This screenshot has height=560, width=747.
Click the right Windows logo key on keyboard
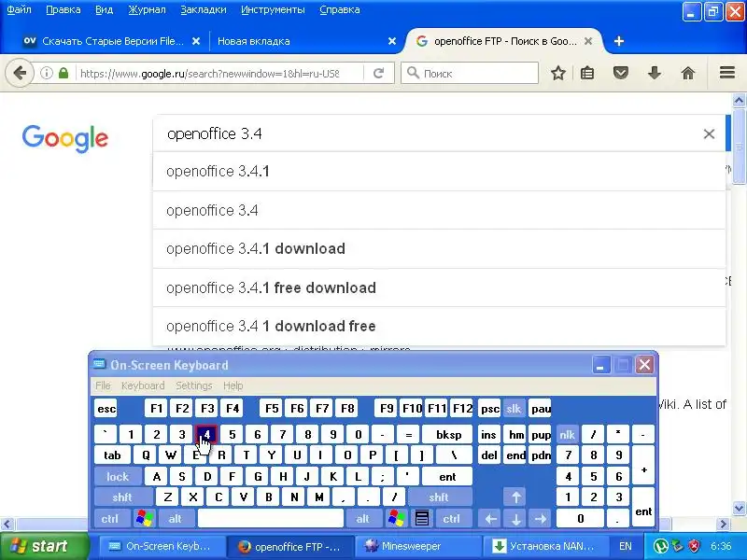tap(396, 519)
